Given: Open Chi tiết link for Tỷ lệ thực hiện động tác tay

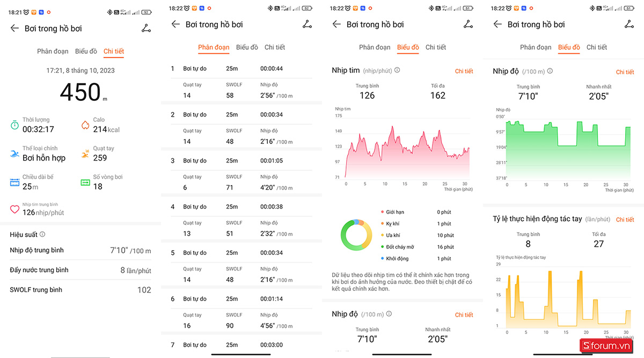Looking at the screenshot, I should click(625, 220).
